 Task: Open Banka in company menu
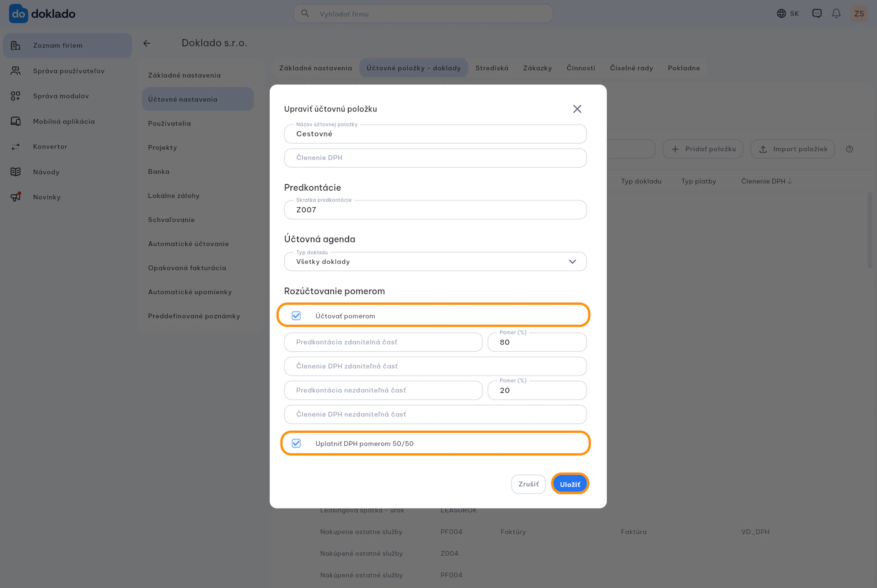pos(198,171)
